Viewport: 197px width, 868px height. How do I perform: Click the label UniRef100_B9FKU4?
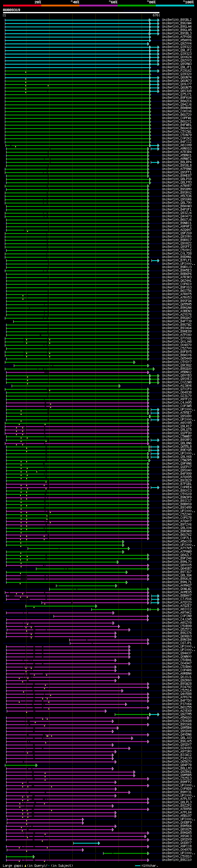[x=177, y=98]
